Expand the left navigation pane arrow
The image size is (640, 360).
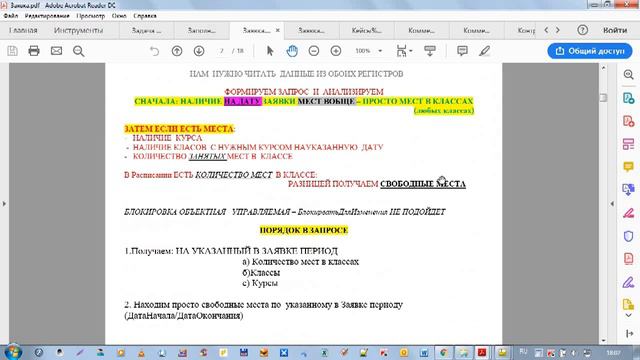pos(4,203)
